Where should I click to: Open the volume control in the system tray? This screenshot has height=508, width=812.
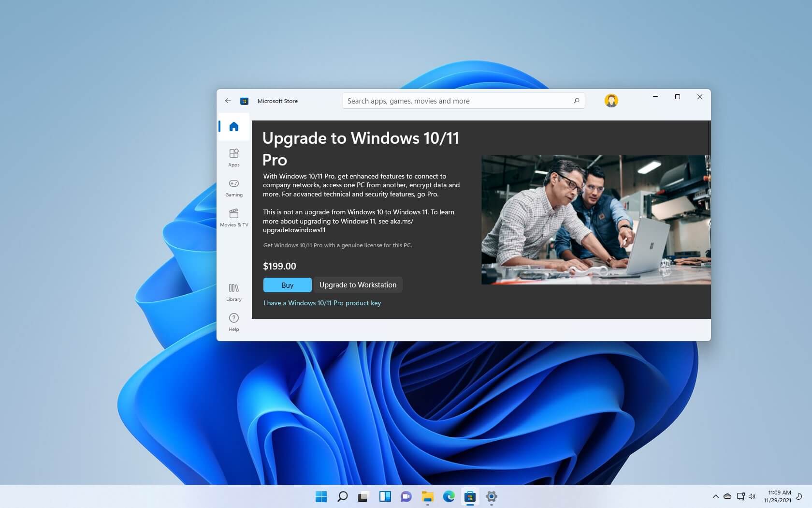(x=752, y=496)
